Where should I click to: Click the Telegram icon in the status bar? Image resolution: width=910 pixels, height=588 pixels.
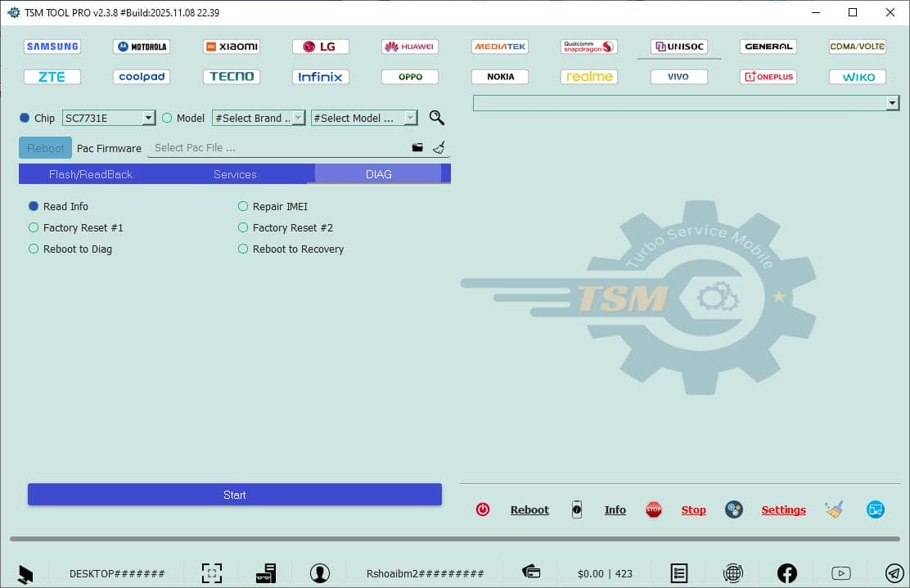(894, 572)
